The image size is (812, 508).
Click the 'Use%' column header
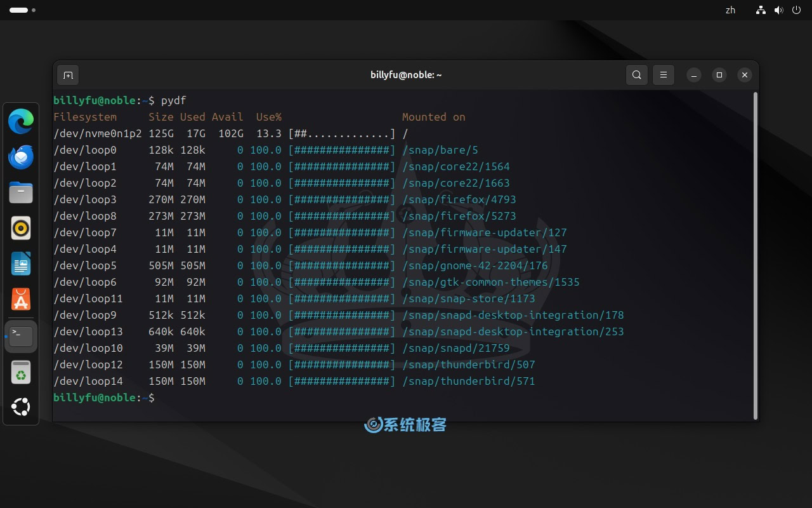tap(269, 117)
